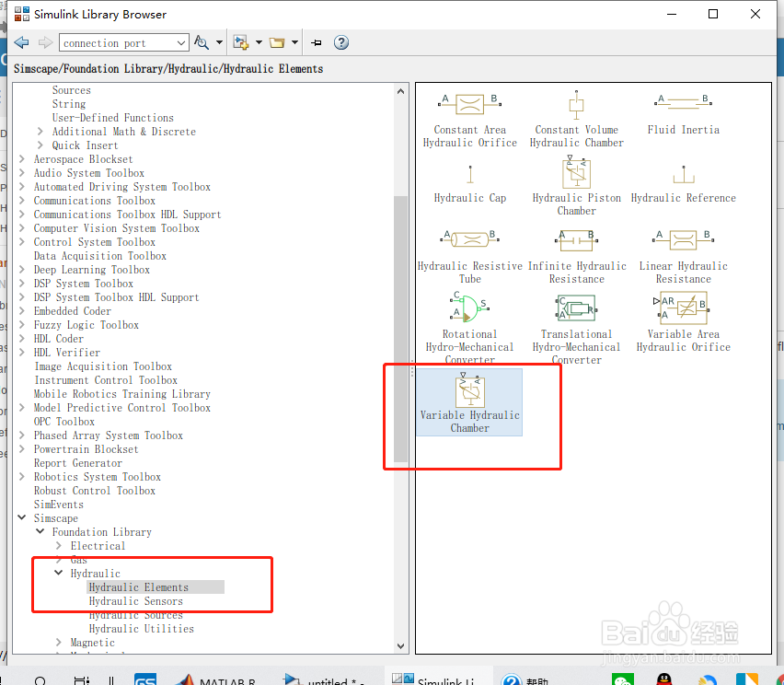Image resolution: width=784 pixels, height=685 pixels.
Task: Select Mobile Robotics Training Library entry
Action: [x=122, y=394]
